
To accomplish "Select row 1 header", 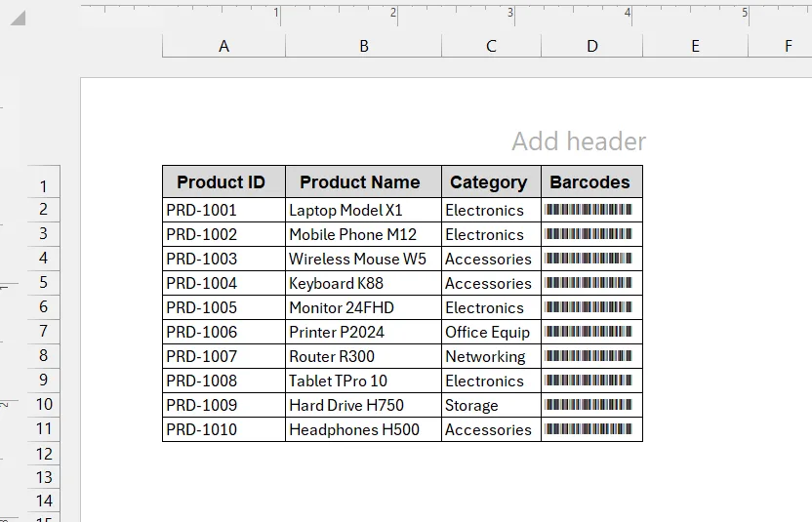I will coord(44,181).
